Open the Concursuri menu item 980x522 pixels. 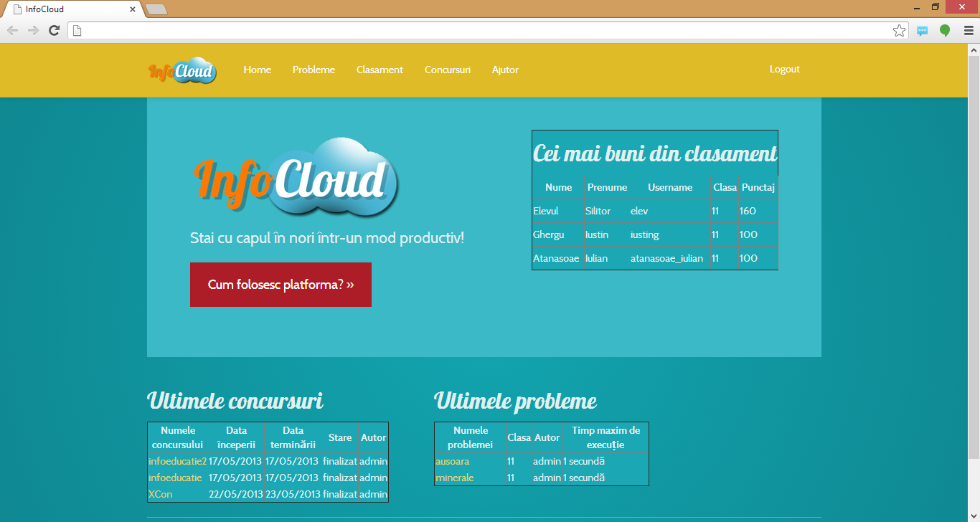coord(447,70)
